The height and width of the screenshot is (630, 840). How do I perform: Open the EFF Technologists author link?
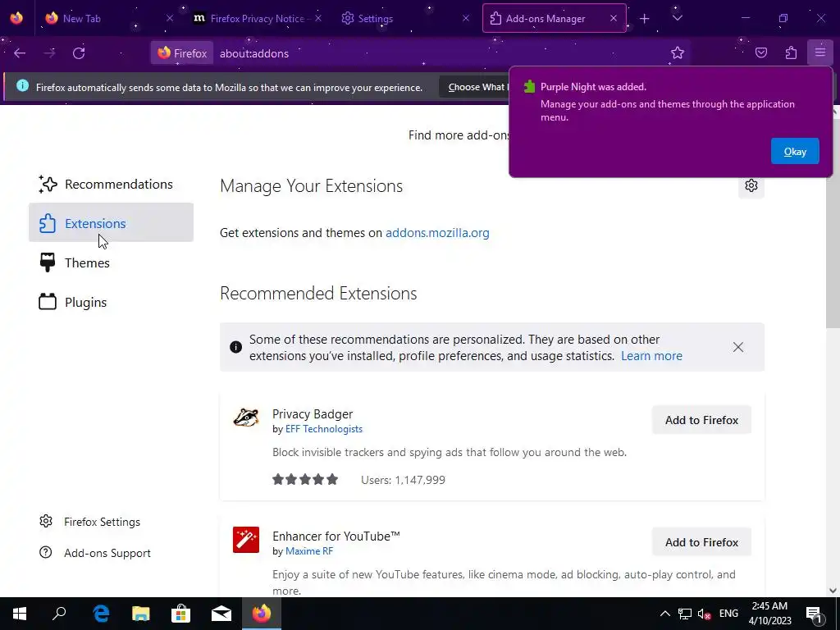(x=323, y=428)
